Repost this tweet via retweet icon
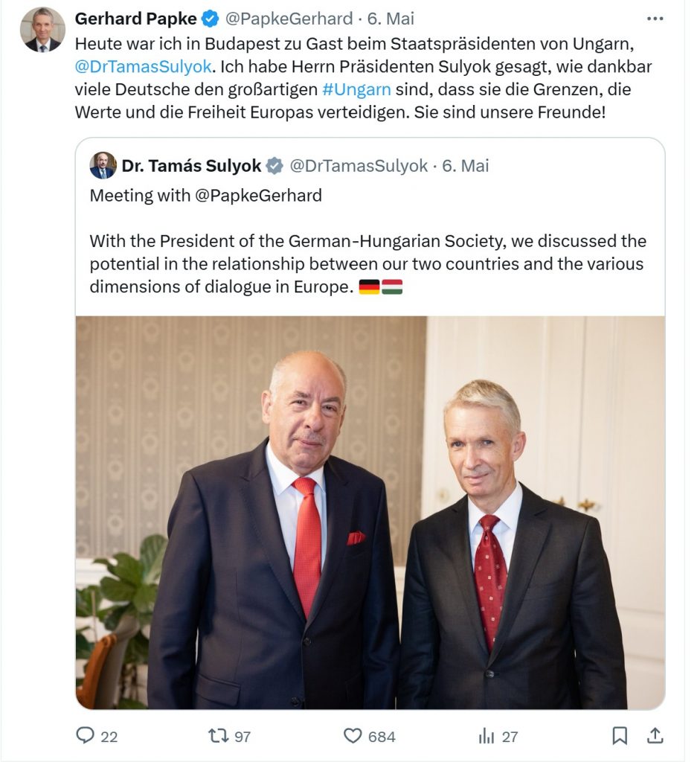The image size is (700, 762). click(x=219, y=736)
